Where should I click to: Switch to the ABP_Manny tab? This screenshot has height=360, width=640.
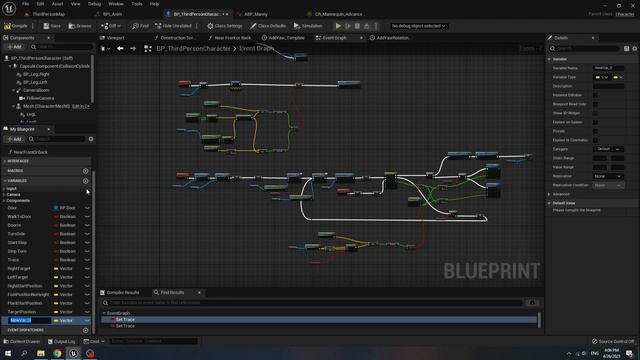click(252, 14)
